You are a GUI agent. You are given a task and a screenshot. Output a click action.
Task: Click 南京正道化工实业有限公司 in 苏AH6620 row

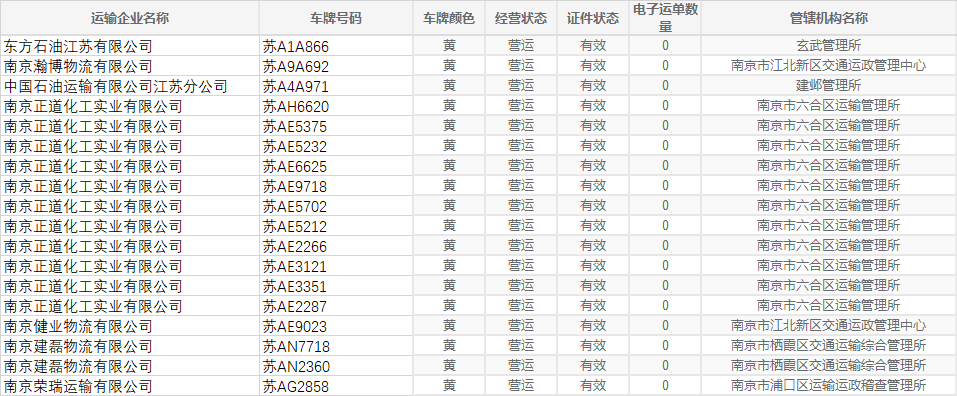pos(129,106)
